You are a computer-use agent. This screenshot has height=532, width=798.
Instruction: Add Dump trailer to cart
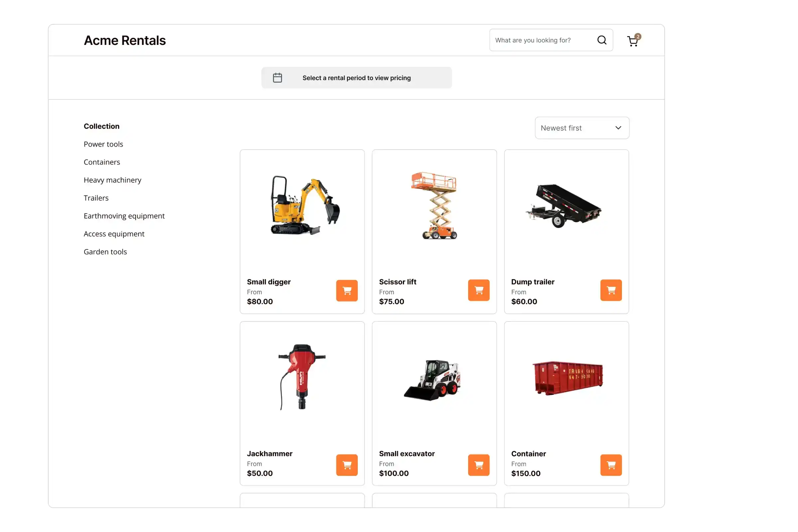tap(611, 290)
